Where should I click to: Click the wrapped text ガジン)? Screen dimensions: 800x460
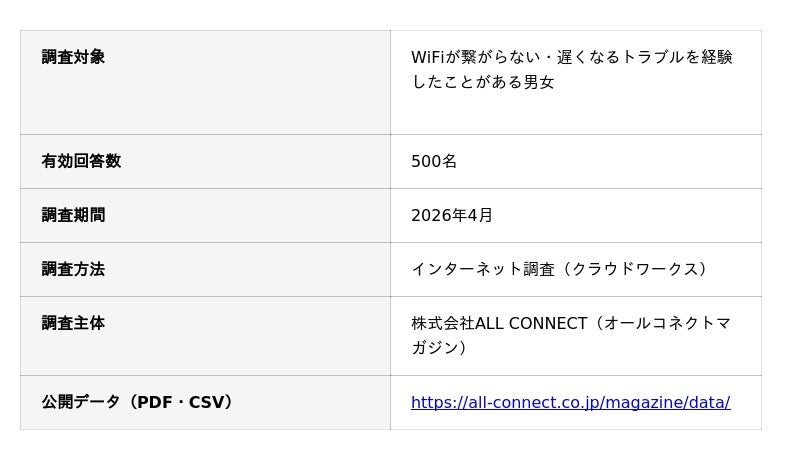[x=439, y=348]
